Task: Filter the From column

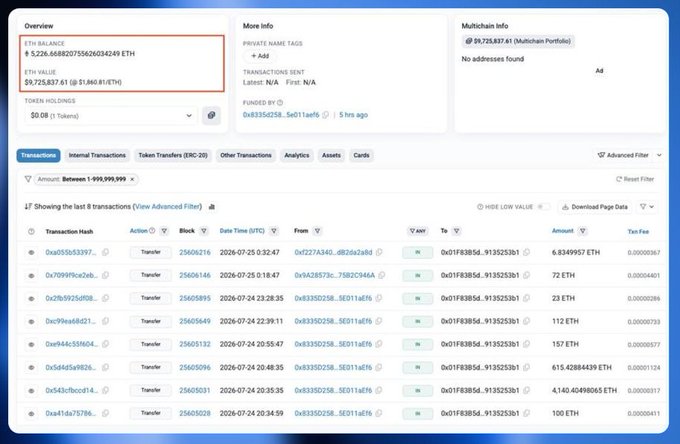Action: (317, 231)
